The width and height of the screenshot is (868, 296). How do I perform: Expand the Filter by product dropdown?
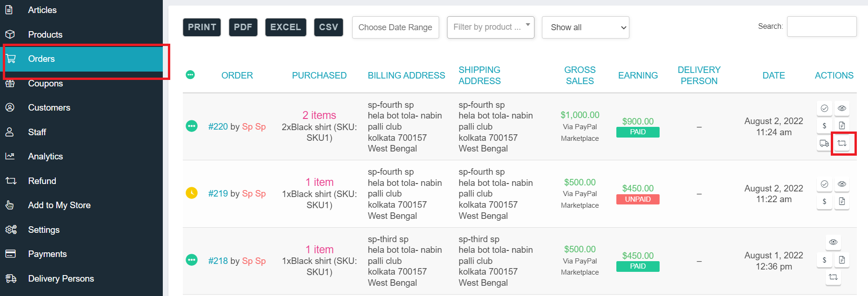(490, 27)
